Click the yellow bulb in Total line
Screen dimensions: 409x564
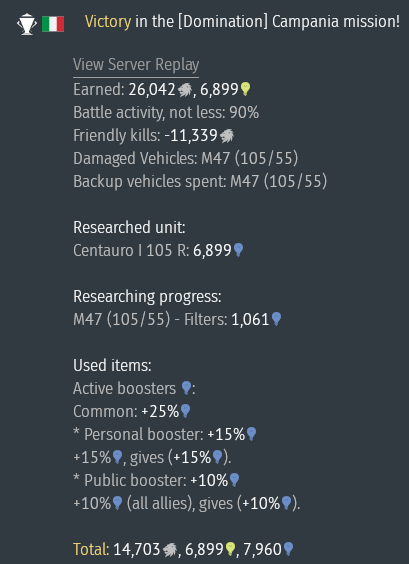[230, 549]
